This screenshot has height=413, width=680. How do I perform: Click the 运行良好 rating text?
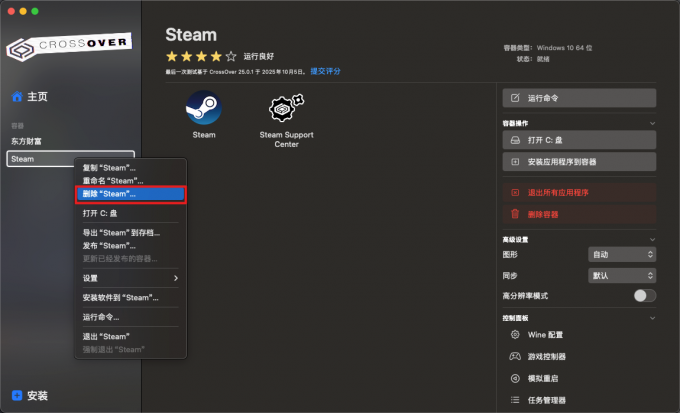coord(258,56)
